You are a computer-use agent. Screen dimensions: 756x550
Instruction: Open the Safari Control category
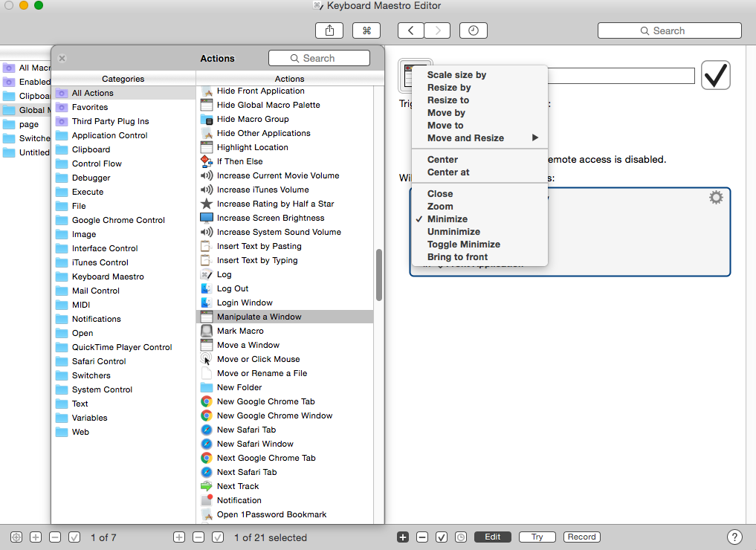click(x=123, y=361)
